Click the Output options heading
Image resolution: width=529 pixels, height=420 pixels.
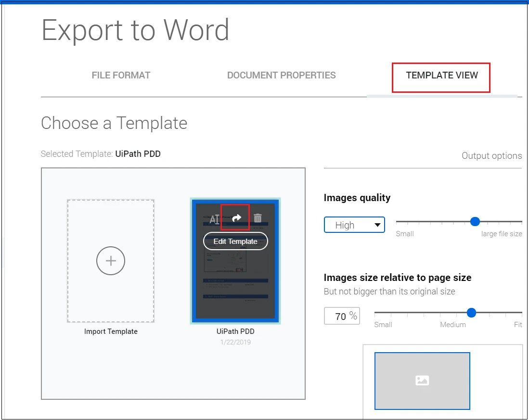[x=491, y=156]
